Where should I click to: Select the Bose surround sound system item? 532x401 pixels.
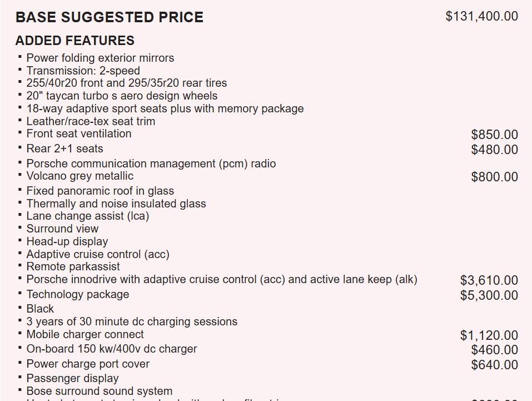click(99, 391)
